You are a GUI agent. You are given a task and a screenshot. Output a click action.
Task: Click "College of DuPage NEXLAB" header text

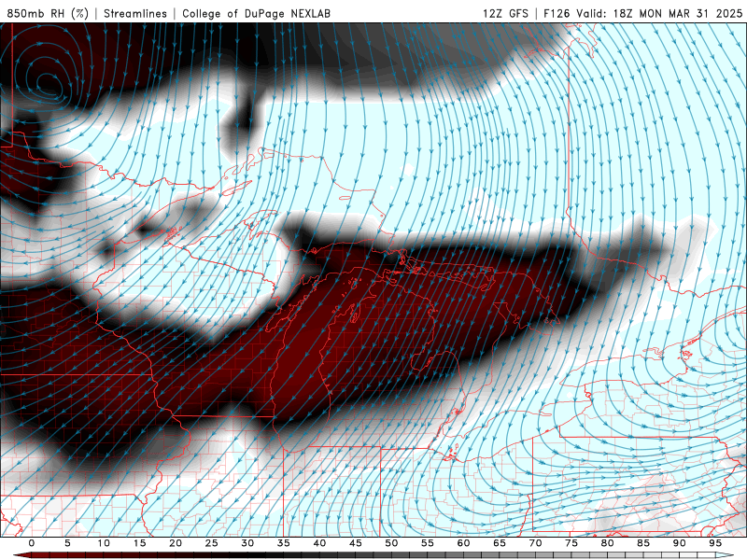tap(256, 13)
